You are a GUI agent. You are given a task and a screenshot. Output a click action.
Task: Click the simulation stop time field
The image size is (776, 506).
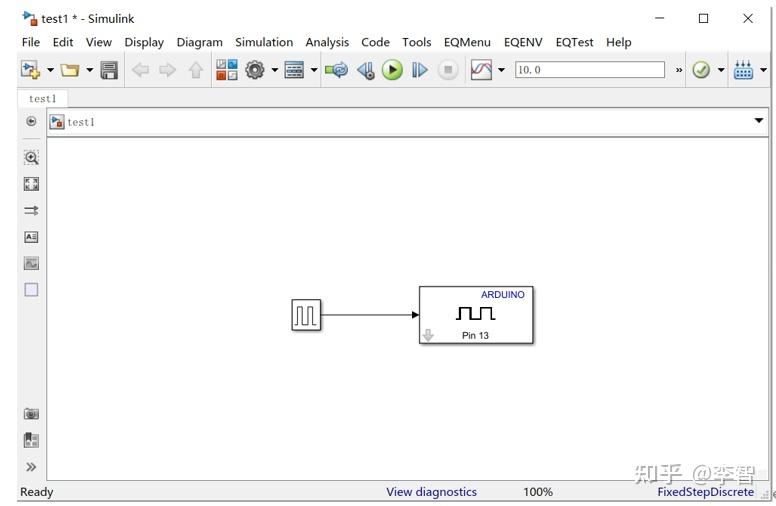tap(589, 70)
